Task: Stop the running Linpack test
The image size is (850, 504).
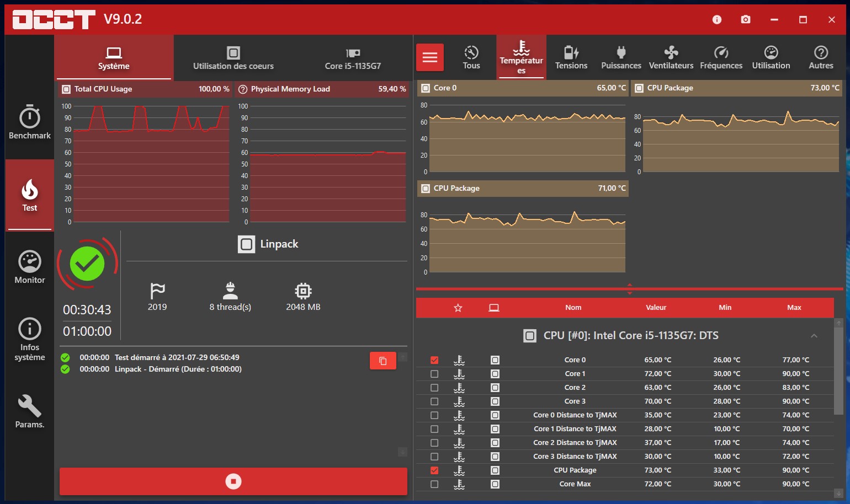Action: point(233,481)
